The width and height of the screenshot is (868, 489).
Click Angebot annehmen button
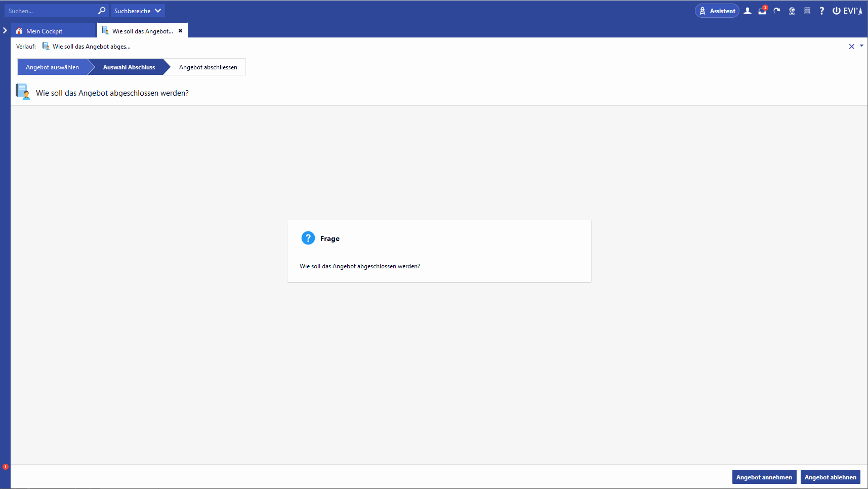coord(764,477)
